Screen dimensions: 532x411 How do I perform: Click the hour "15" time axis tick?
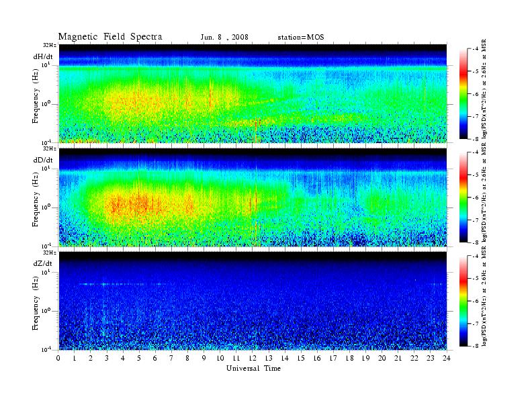pyautogui.click(x=301, y=358)
